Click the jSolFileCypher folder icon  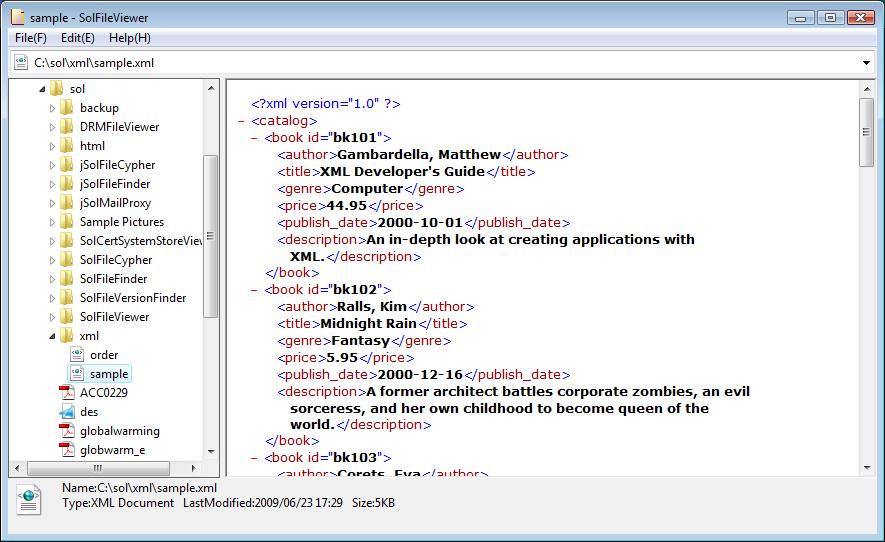(67, 164)
